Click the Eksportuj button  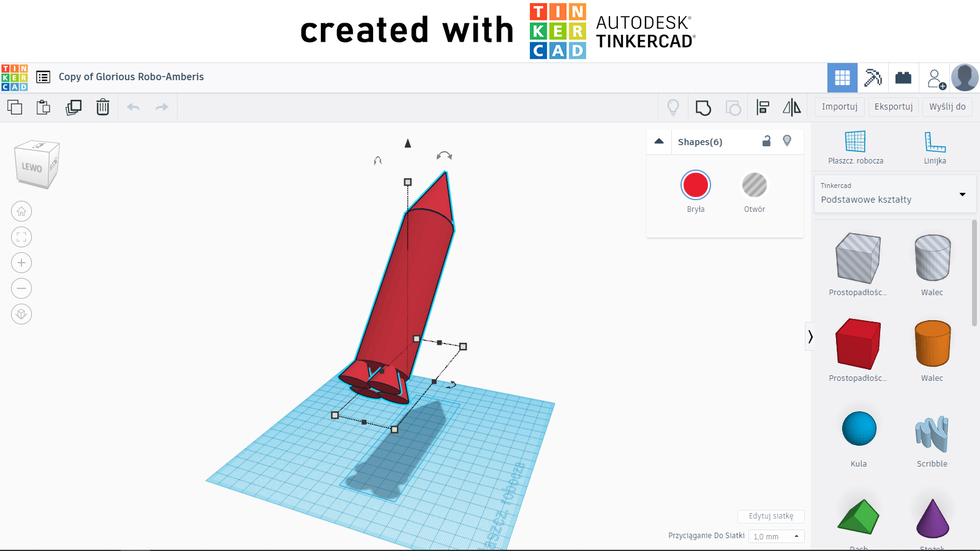pos(894,107)
